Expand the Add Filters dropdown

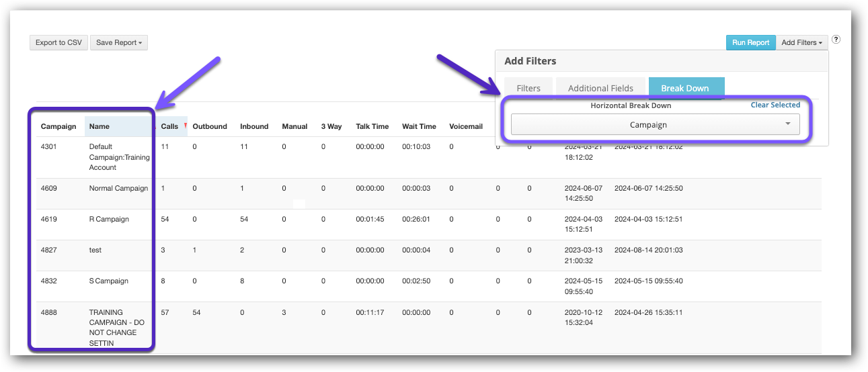coord(801,43)
